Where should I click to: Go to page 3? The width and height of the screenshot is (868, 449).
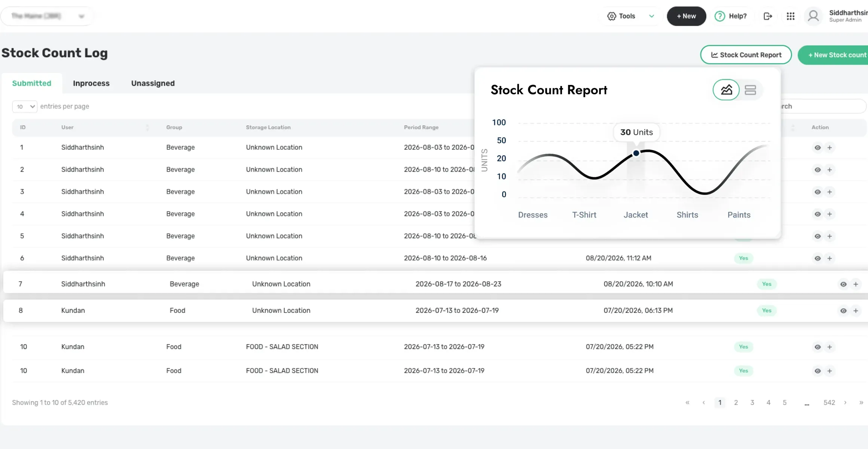click(x=752, y=403)
